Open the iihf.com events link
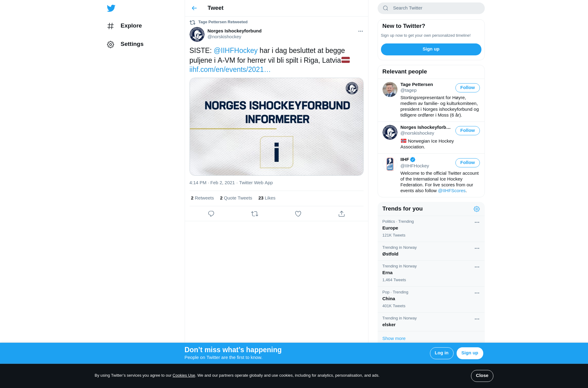This screenshot has height=388, width=588. [x=230, y=69]
